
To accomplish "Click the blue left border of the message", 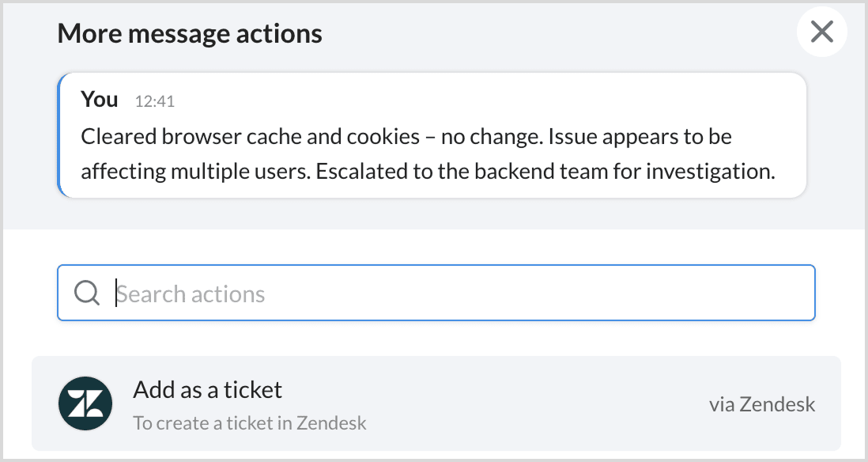I will [x=59, y=134].
